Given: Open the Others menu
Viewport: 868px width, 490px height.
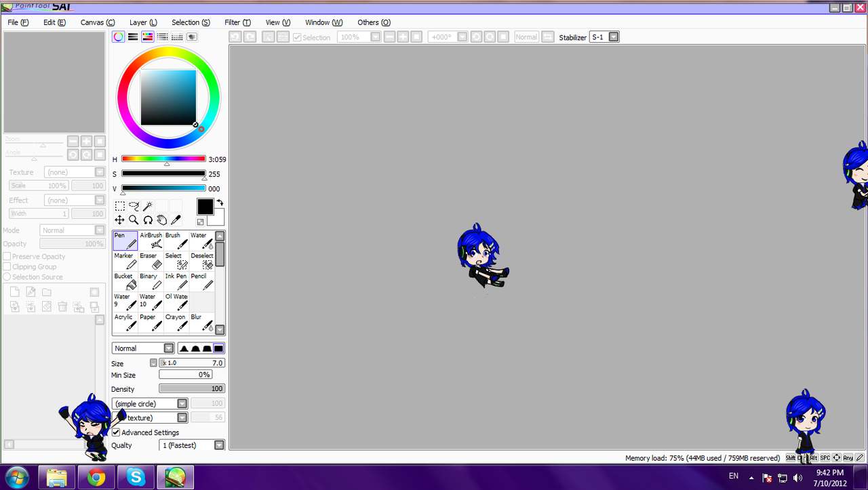Looking at the screenshot, I should (x=374, y=22).
